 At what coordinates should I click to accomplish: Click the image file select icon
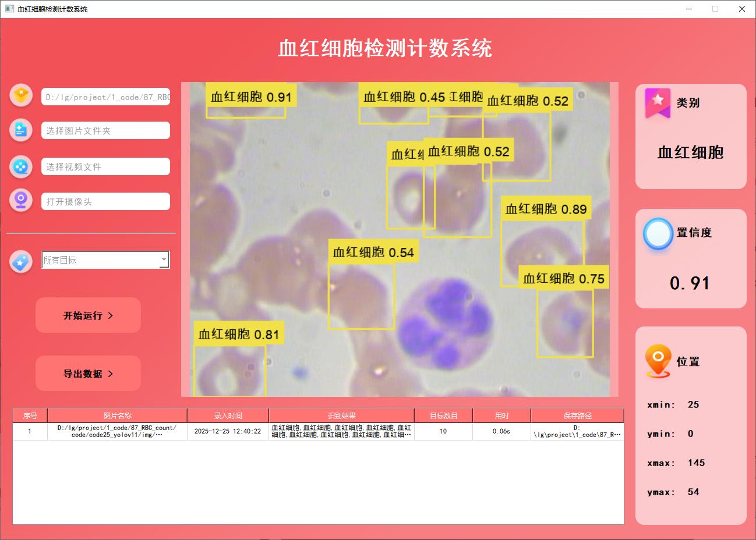21,95
